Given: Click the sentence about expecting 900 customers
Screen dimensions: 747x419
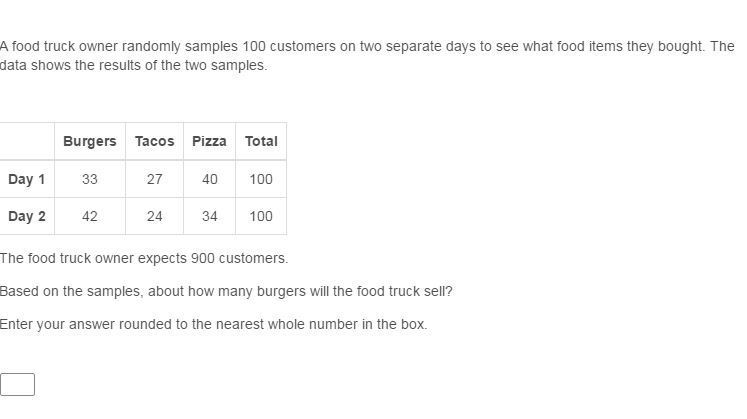Looking at the screenshot, I should [x=144, y=258].
